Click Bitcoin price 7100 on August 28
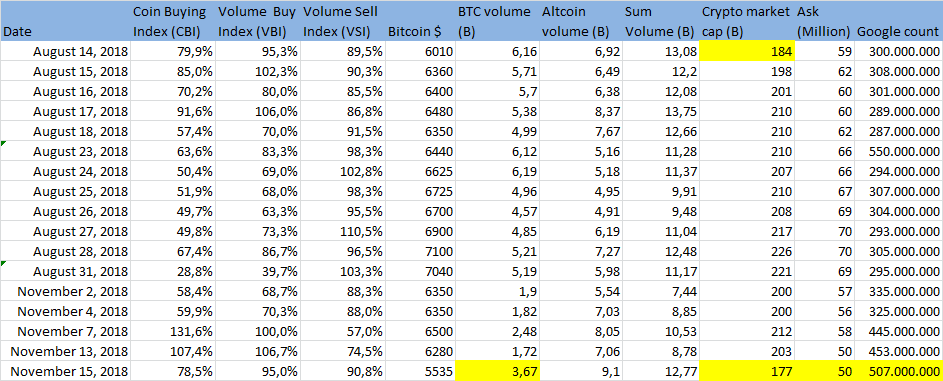The width and height of the screenshot is (943, 381). pyautogui.click(x=420, y=250)
